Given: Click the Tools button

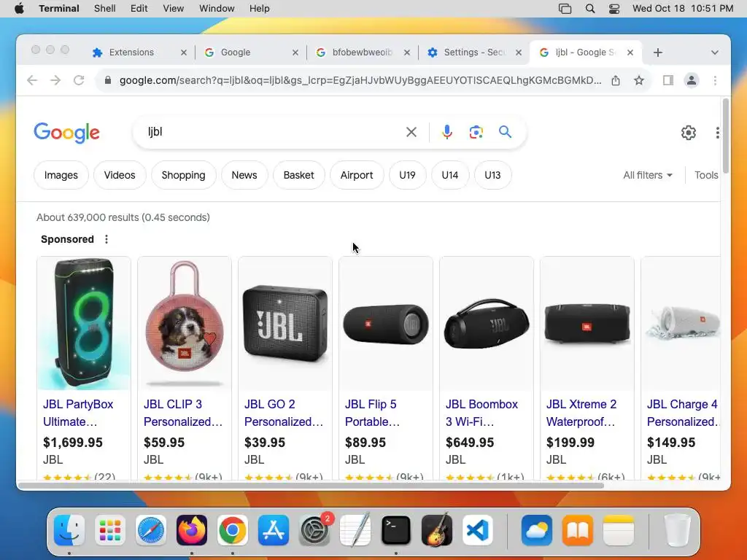Looking at the screenshot, I should click(706, 175).
